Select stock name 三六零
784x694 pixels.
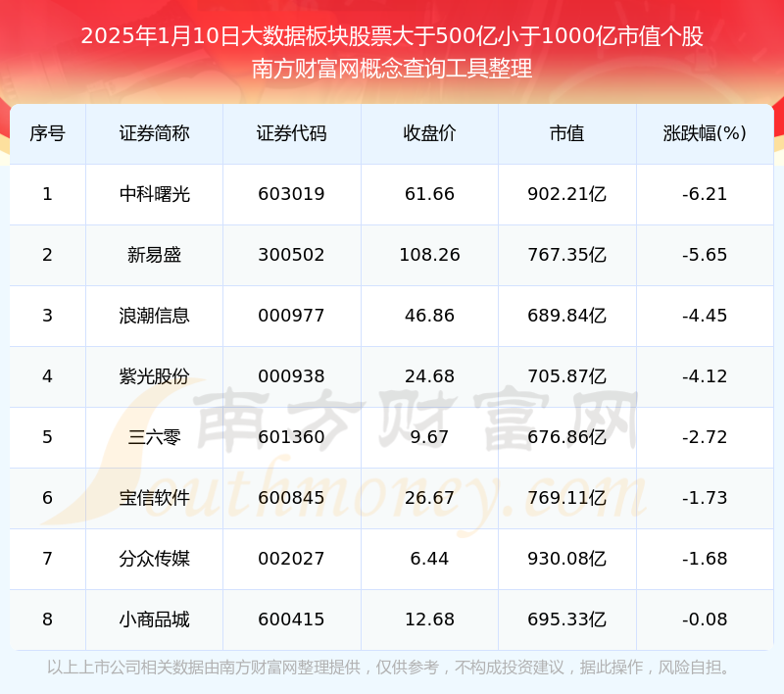click(x=154, y=437)
